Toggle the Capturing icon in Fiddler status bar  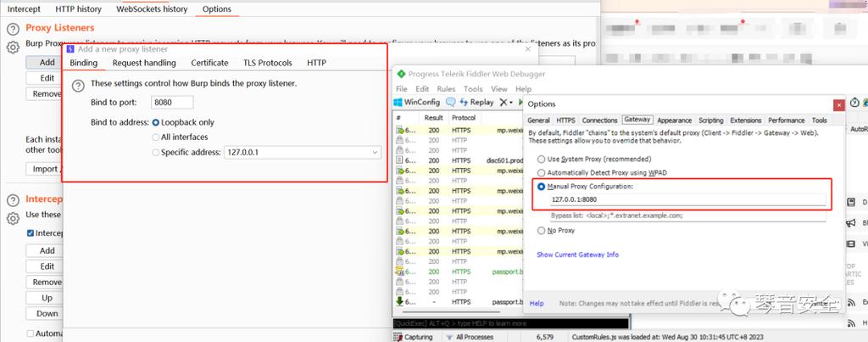[x=398, y=336]
